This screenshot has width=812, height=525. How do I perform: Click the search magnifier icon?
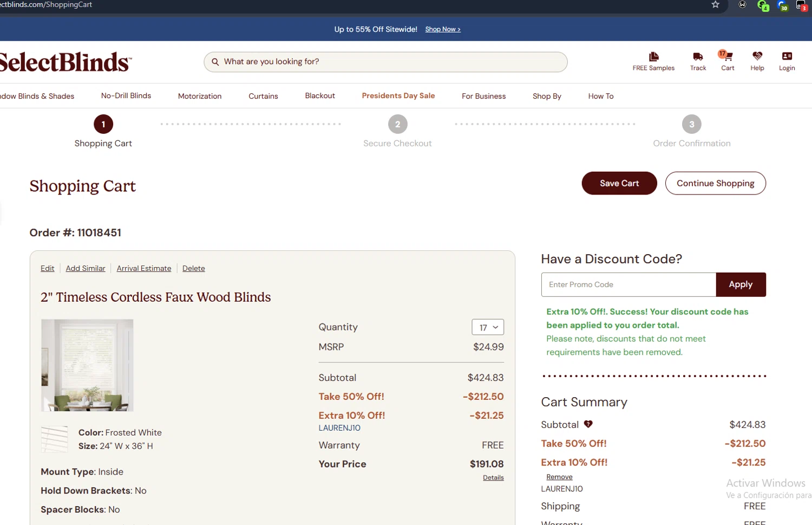click(x=215, y=62)
